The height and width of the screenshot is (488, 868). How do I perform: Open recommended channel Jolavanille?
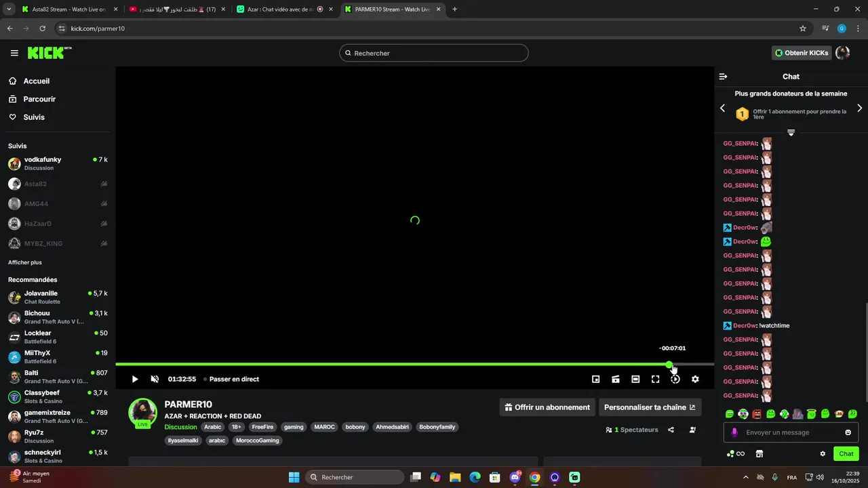[x=58, y=297]
